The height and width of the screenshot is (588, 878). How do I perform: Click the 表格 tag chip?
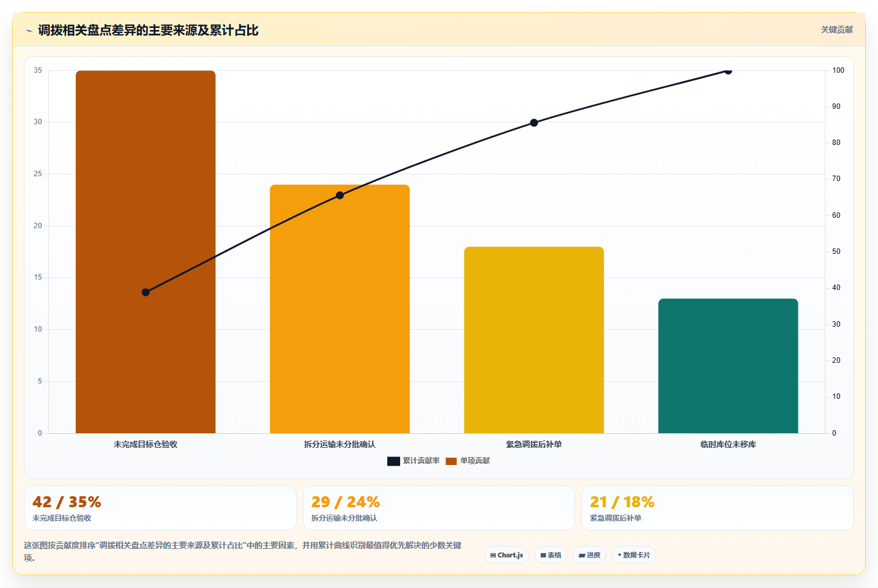point(551,555)
